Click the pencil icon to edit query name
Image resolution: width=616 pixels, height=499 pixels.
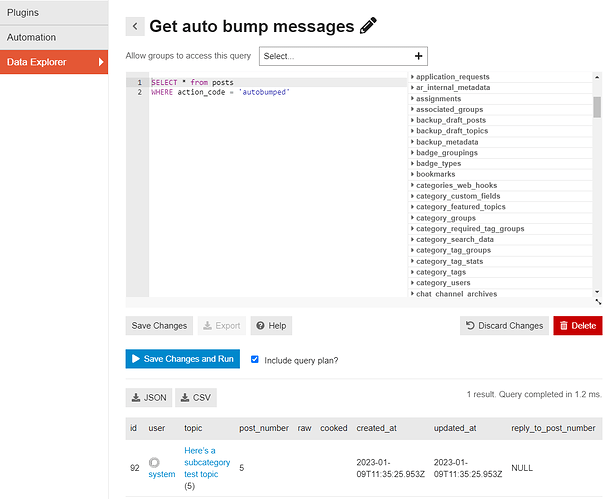click(x=368, y=26)
